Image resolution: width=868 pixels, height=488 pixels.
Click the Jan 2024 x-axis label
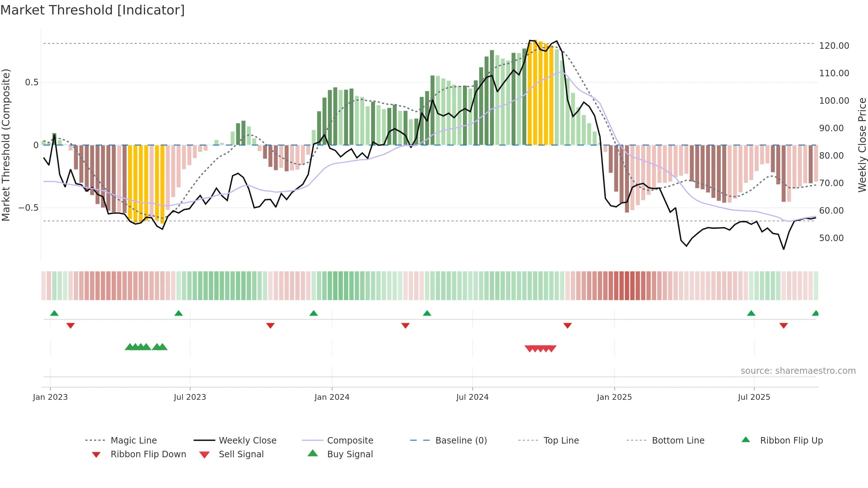(x=332, y=397)
